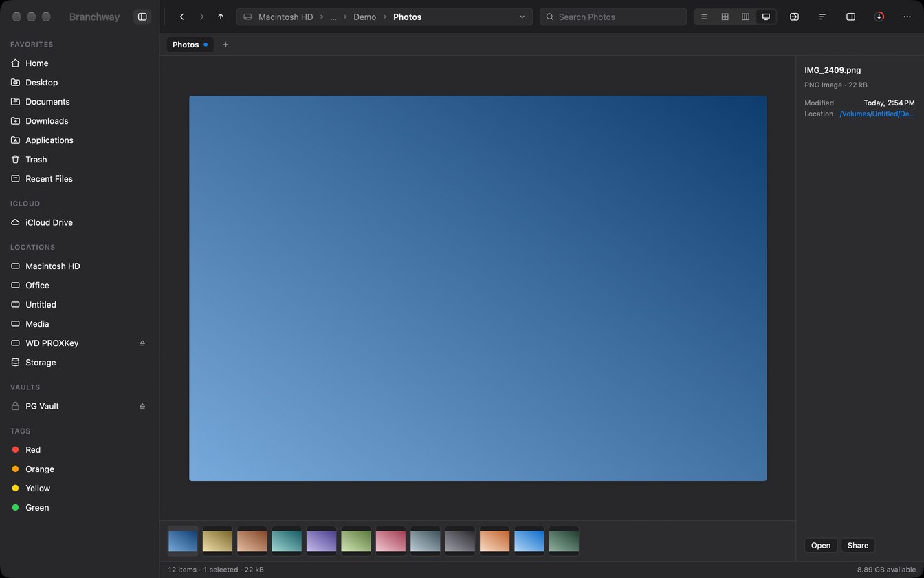Viewport: 924px width, 578px height.
Task: Click Demo in the path bar
Action: pyautogui.click(x=364, y=17)
